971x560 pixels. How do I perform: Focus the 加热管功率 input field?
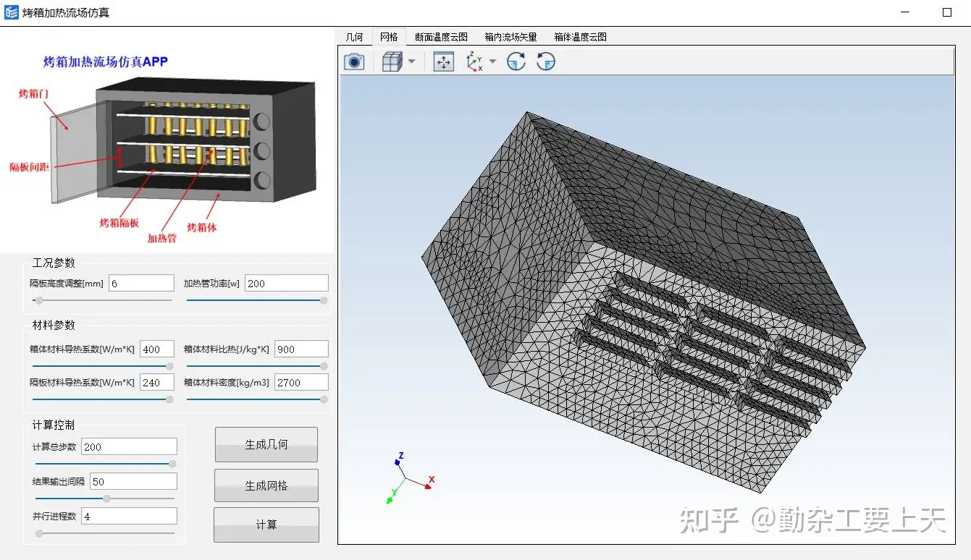[286, 284]
